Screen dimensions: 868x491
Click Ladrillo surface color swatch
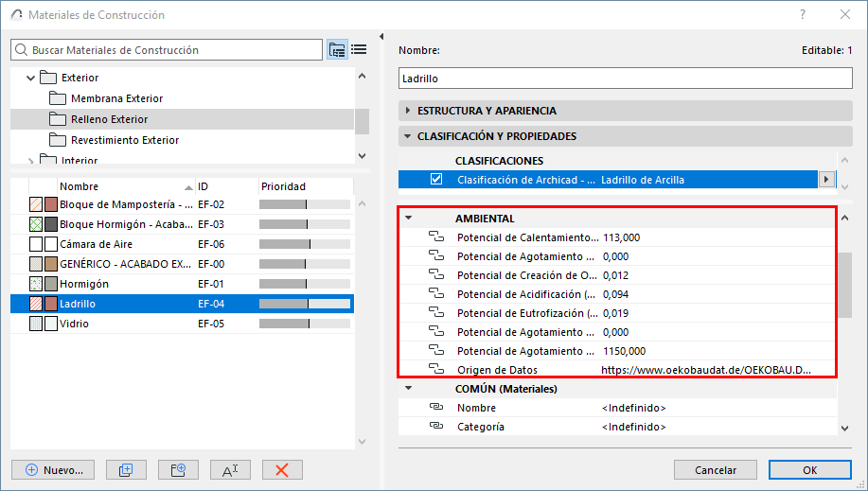[51, 304]
